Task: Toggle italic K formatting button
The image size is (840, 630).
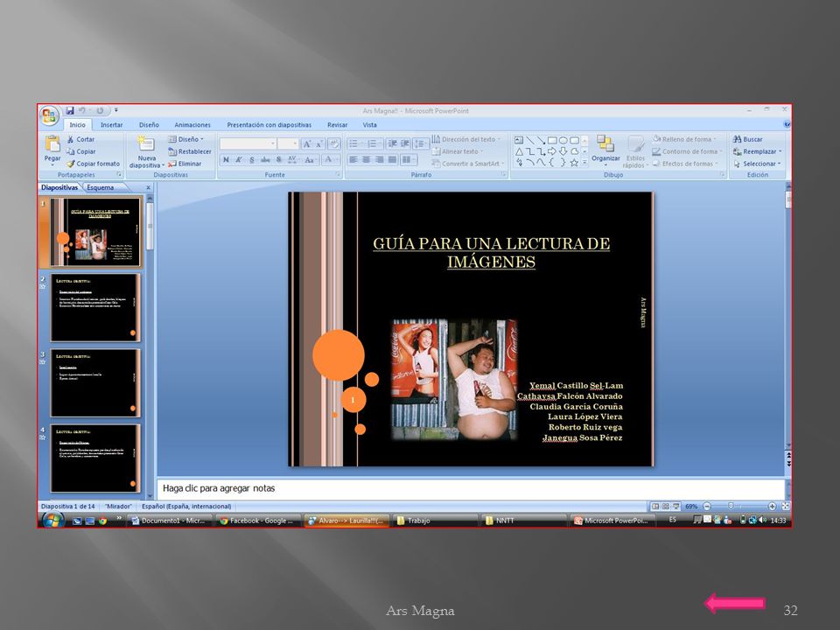Action: click(x=239, y=159)
